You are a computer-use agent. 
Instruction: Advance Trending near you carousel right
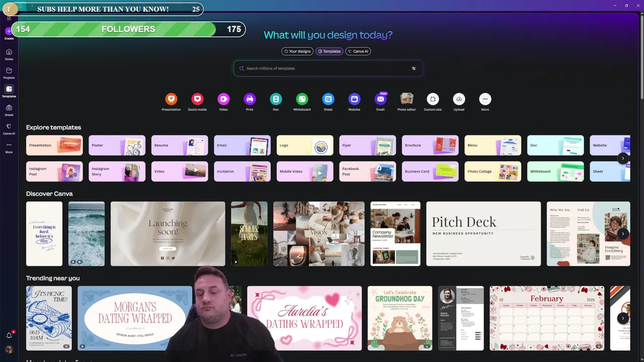(x=623, y=318)
